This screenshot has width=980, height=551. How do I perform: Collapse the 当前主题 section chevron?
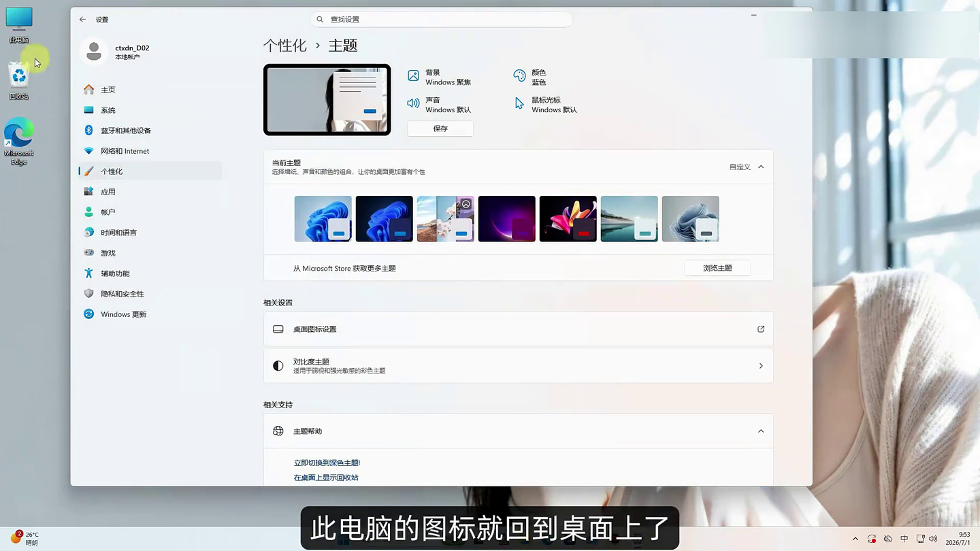point(761,167)
